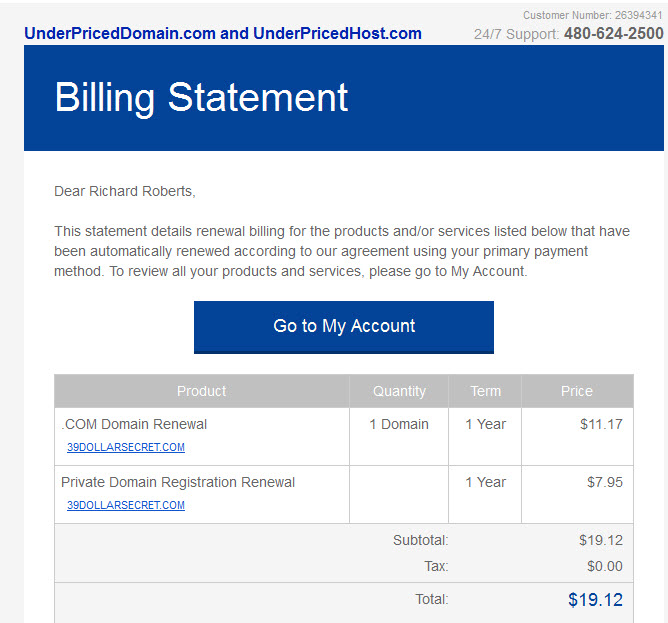The image size is (668, 623).
Task: Select the Dear Richard Roberts greeting
Action: point(125,191)
